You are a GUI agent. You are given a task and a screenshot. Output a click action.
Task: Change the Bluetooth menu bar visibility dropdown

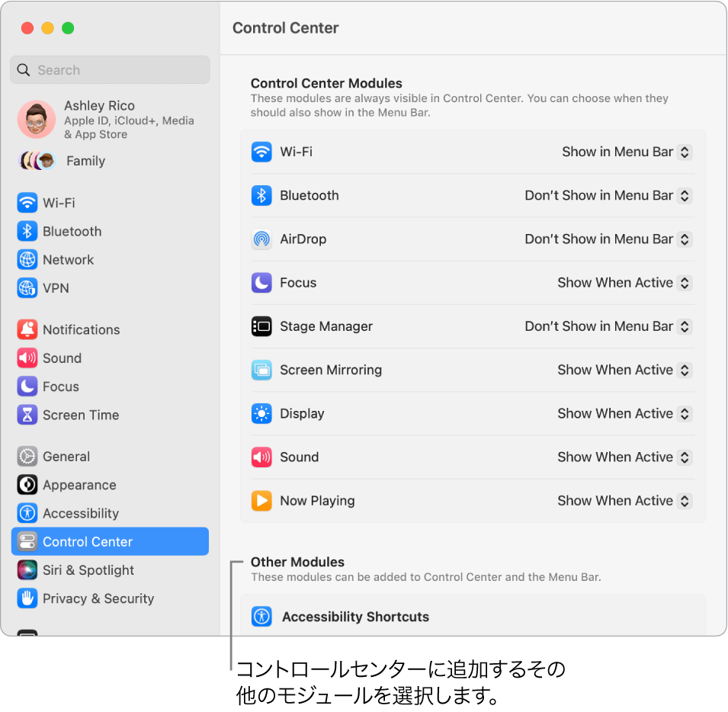608,195
